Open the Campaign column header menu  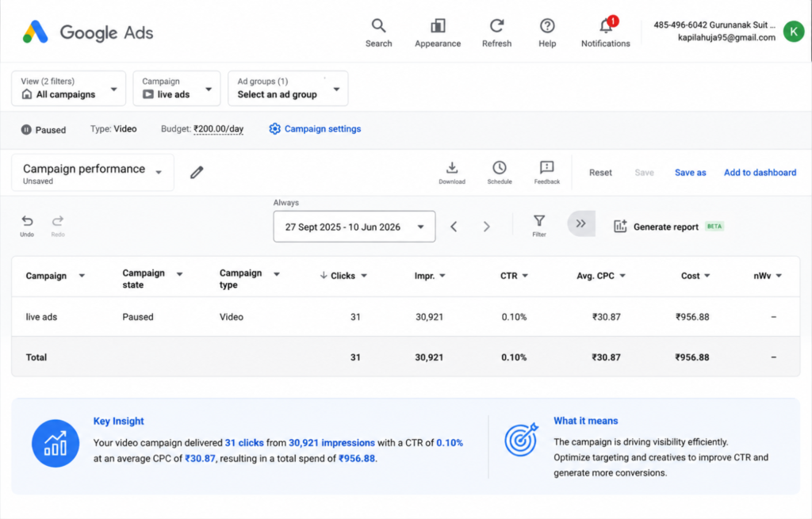pyautogui.click(x=82, y=276)
